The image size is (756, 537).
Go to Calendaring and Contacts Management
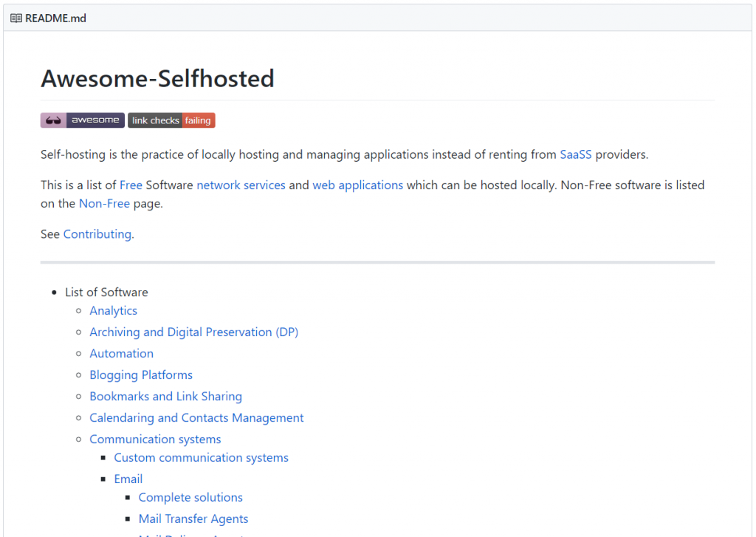point(196,417)
